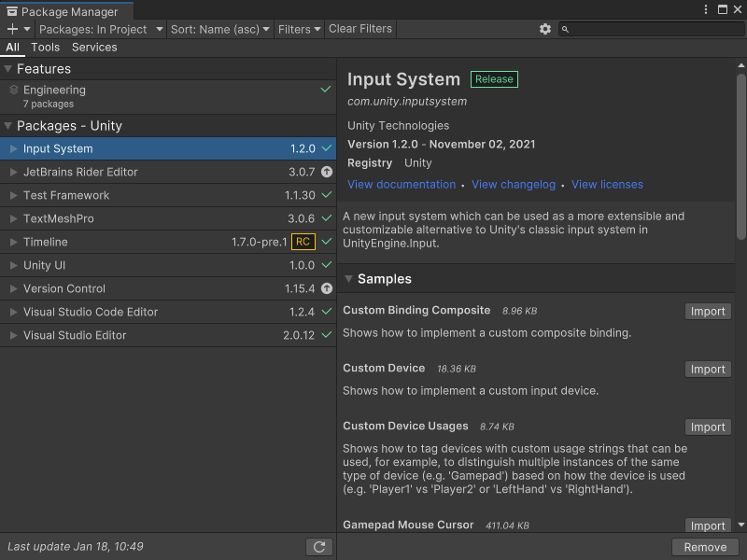Screen dimensions: 747x560
Task: Open the View changelog link
Action: coord(514,184)
